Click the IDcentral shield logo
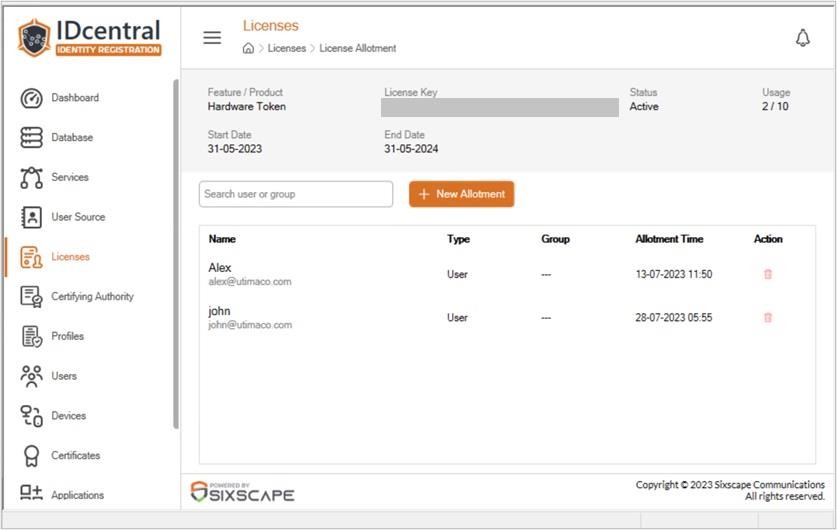The width and height of the screenshot is (837, 530). 34,38
